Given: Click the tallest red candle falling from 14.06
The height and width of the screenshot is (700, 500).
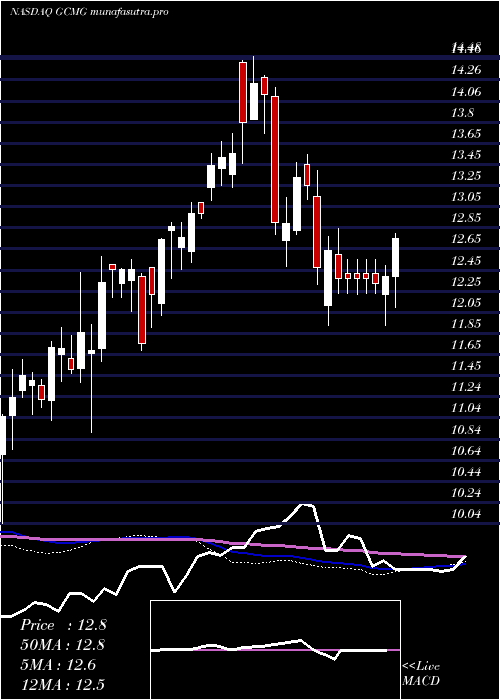Looking at the screenshot, I should click(275, 159).
